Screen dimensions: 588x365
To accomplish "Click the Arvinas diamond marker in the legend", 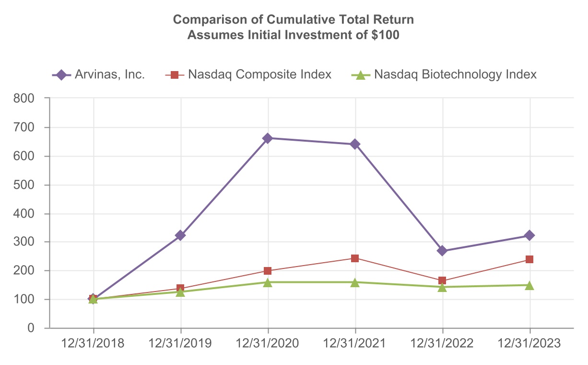I will tap(61, 75).
